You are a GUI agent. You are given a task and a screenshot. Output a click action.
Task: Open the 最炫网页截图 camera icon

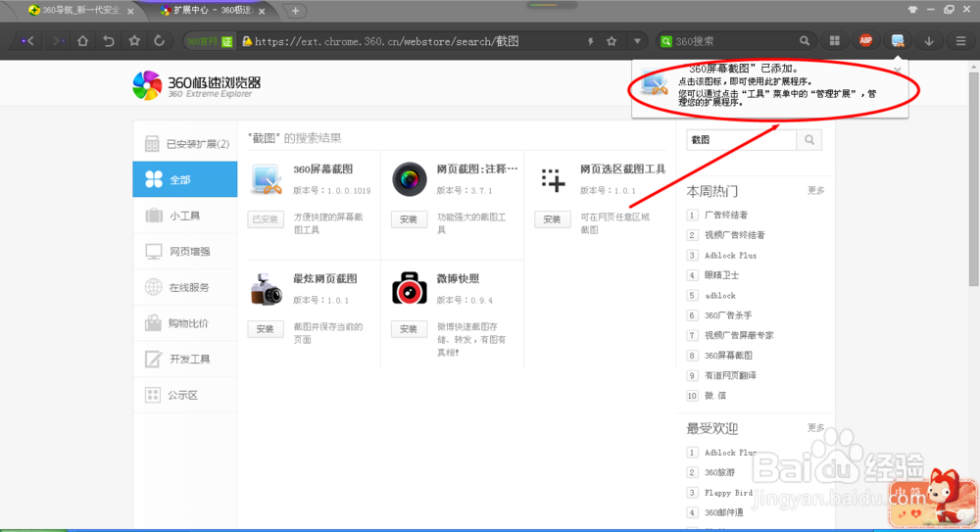[x=267, y=289]
